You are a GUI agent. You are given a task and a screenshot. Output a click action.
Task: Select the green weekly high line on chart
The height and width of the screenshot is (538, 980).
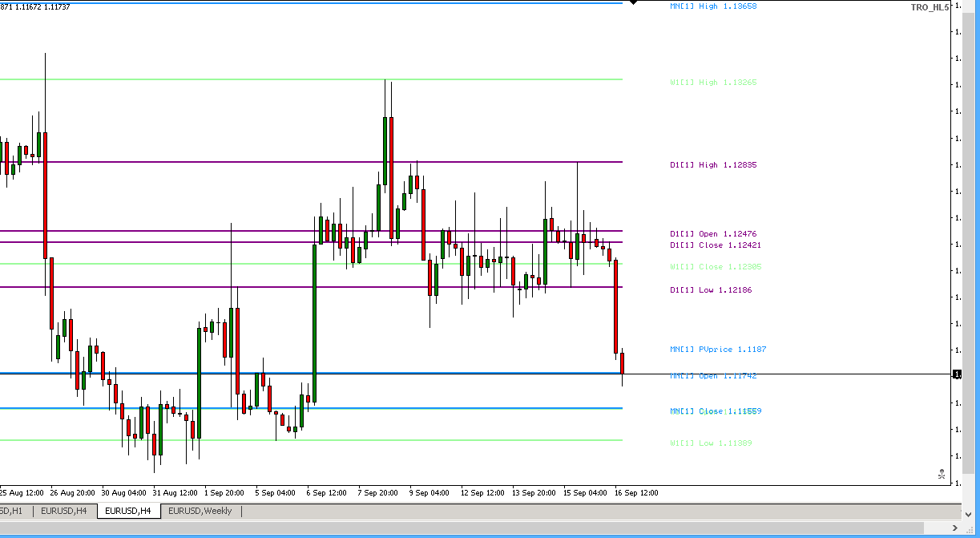tap(240, 79)
